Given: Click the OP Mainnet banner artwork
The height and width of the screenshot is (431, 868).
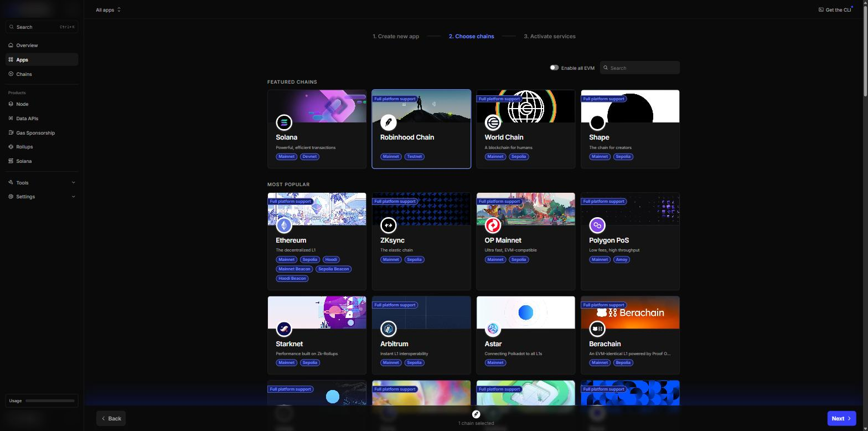Looking at the screenshot, I should coord(525,209).
